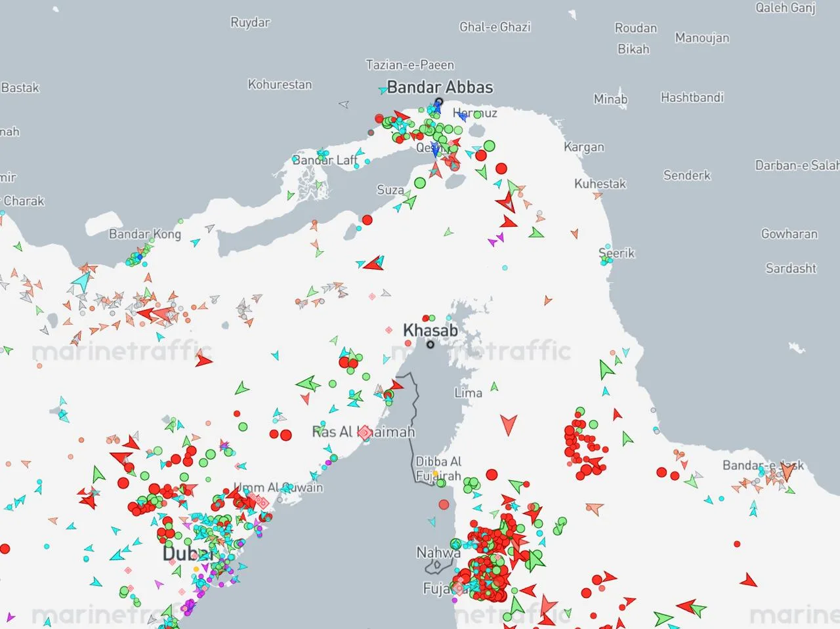840x629 pixels.
Task: Click the Suza label on Qeshm island
Action: tap(390, 190)
